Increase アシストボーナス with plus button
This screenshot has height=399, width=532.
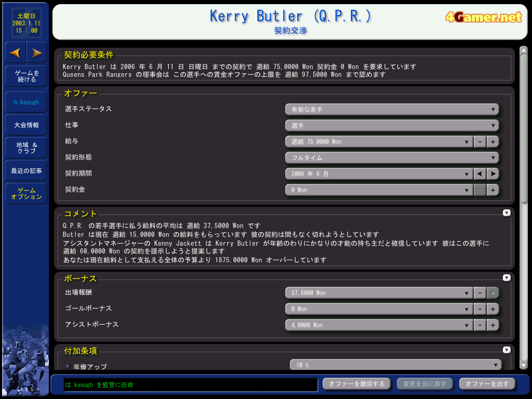pyautogui.click(x=493, y=325)
